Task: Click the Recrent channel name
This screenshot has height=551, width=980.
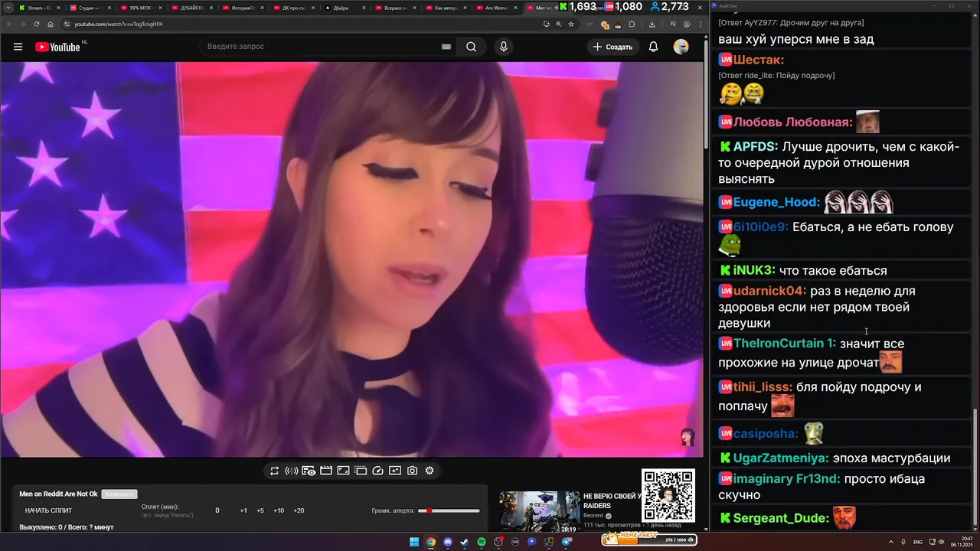Action: (593, 516)
